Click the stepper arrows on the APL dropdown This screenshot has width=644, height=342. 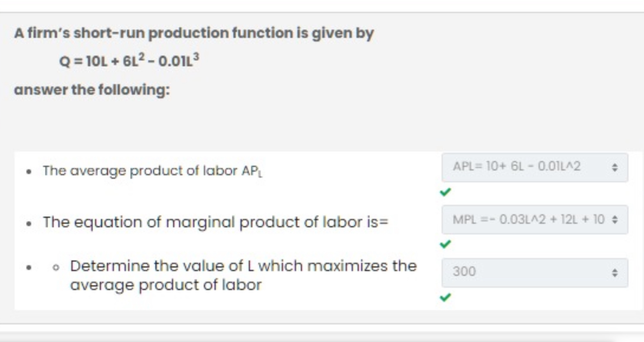click(x=615, y=166)
